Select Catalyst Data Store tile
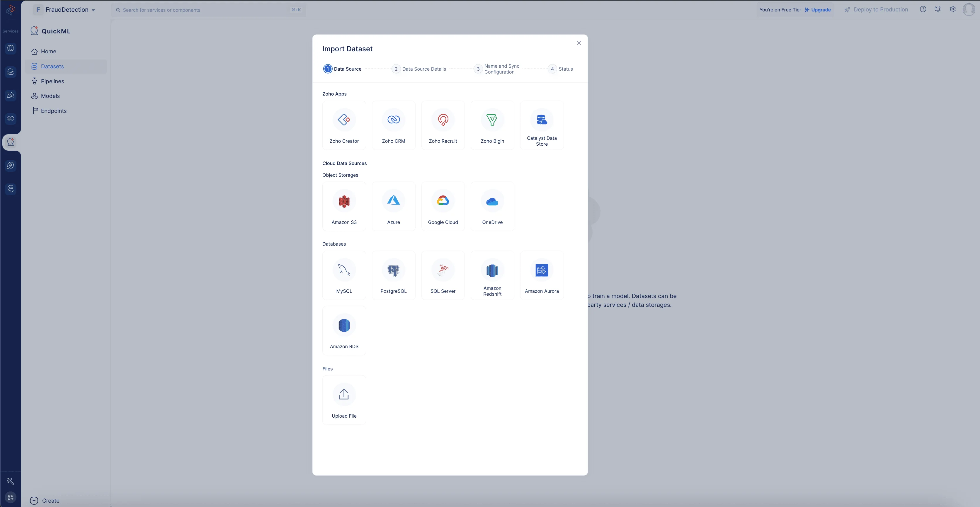Viewport: 980px width, 507px height. pyautogui.click(x=542, y=125)
